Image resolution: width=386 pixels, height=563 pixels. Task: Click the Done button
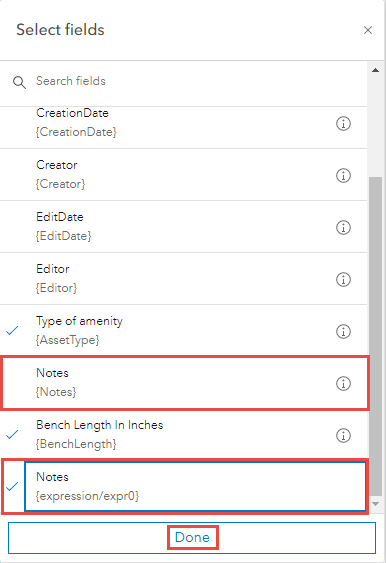[192, 538]
